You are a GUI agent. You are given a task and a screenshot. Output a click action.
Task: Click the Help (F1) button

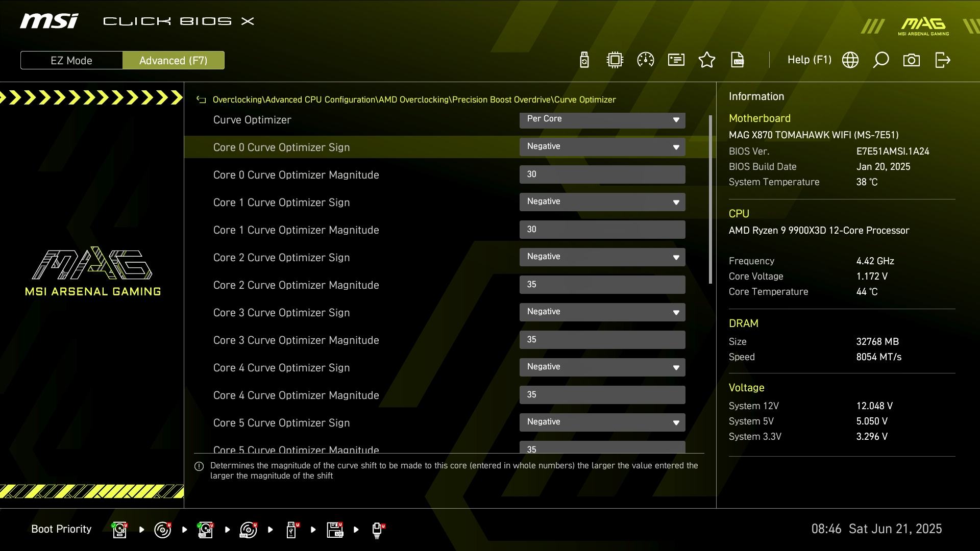coord(809,60)
